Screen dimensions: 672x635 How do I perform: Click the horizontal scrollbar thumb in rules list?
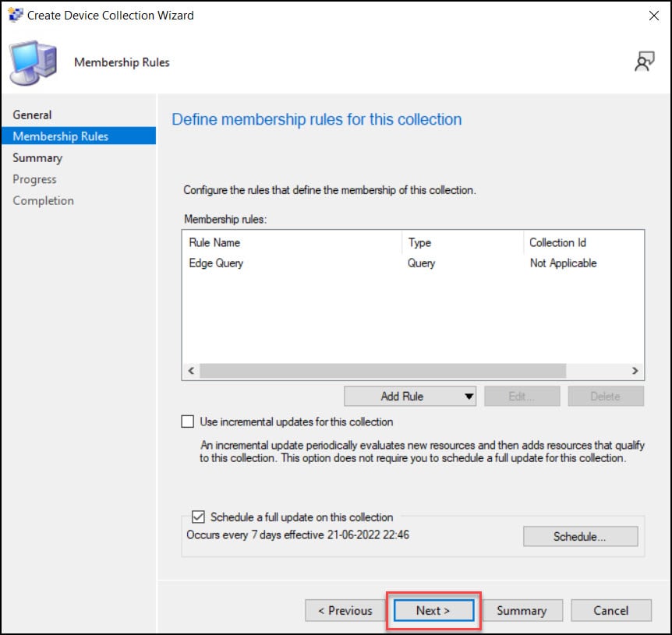click(383, 371)
